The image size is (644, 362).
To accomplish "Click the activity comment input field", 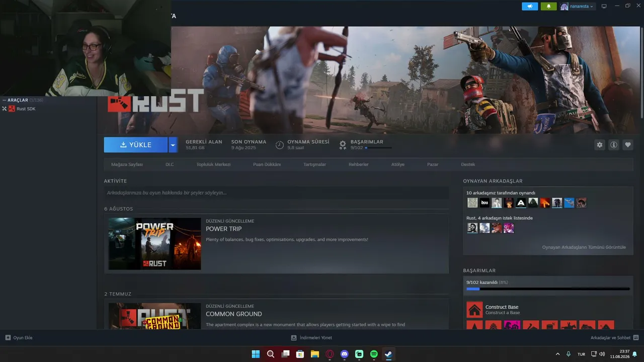I will click(276, 193).
